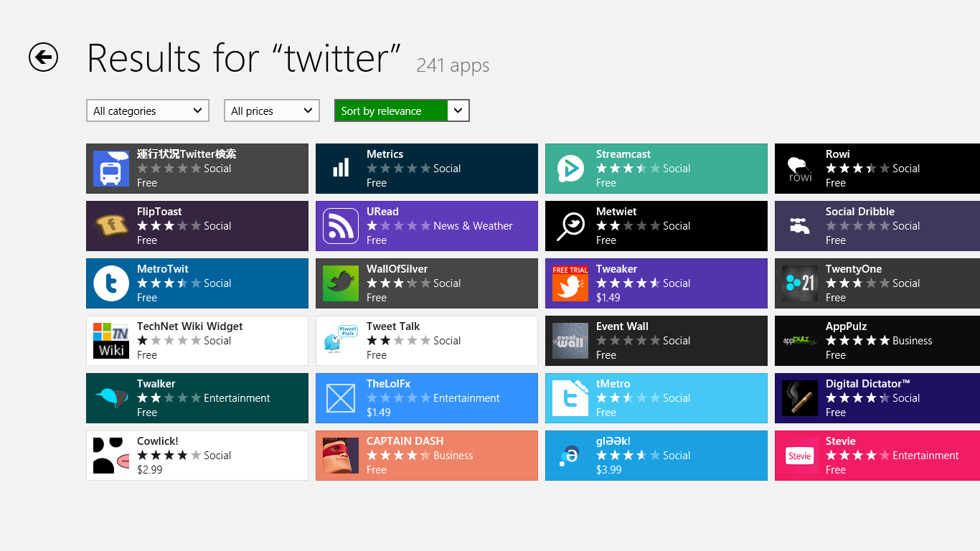The image size is (980, 551).
Task: Click the $3.99 price on gleek!
Action: [x=609, y=470]
